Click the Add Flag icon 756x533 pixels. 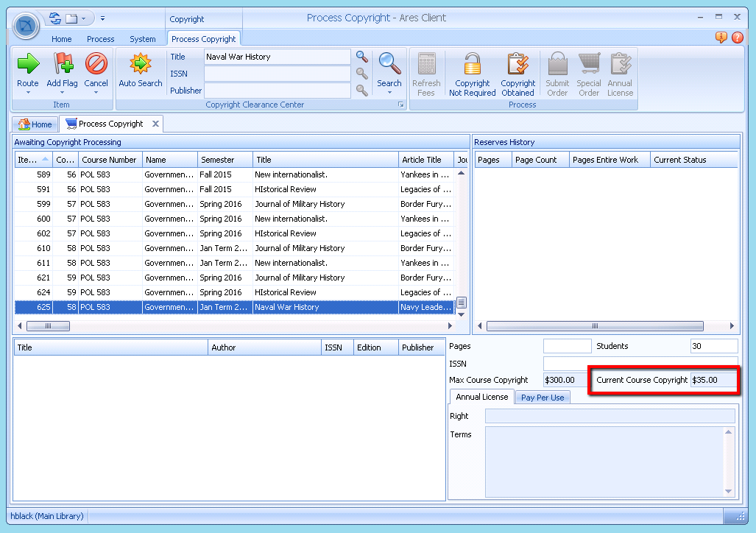click(62, 65)
